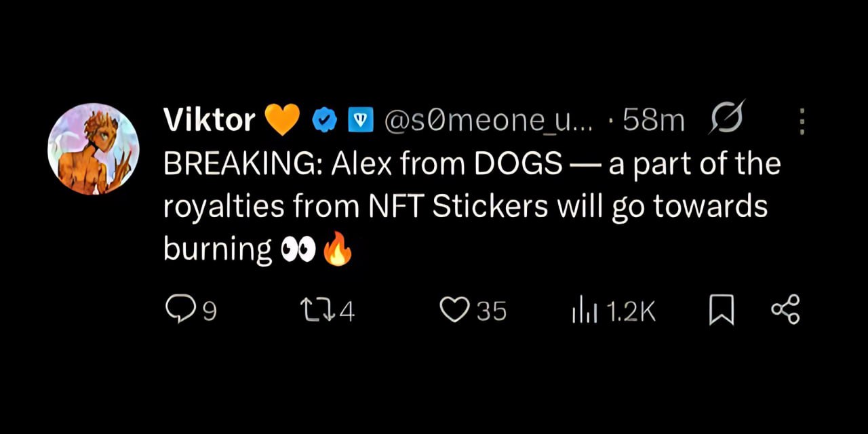Click the like count 35
Viewport: 868px width, 434px height.
click(x=492, y=311)
